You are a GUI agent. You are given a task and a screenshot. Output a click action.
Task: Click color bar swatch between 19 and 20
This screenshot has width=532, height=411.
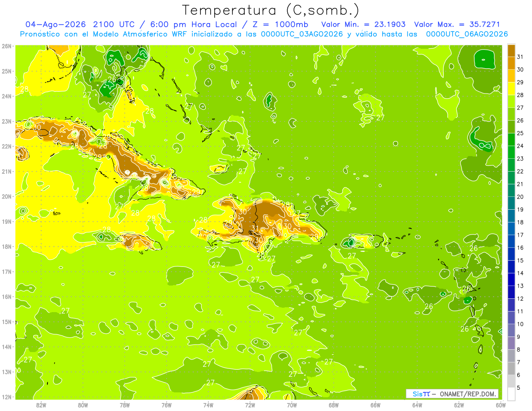[511, 203]
